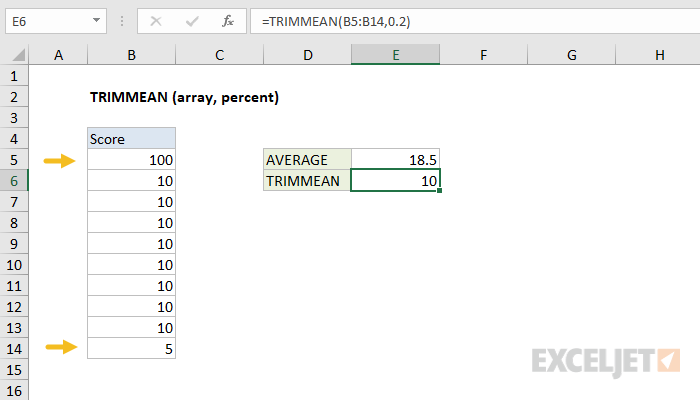Viewport: 700px width, 400px height.
Task: Select row 6 header
Action: click(x=14, y=181)
